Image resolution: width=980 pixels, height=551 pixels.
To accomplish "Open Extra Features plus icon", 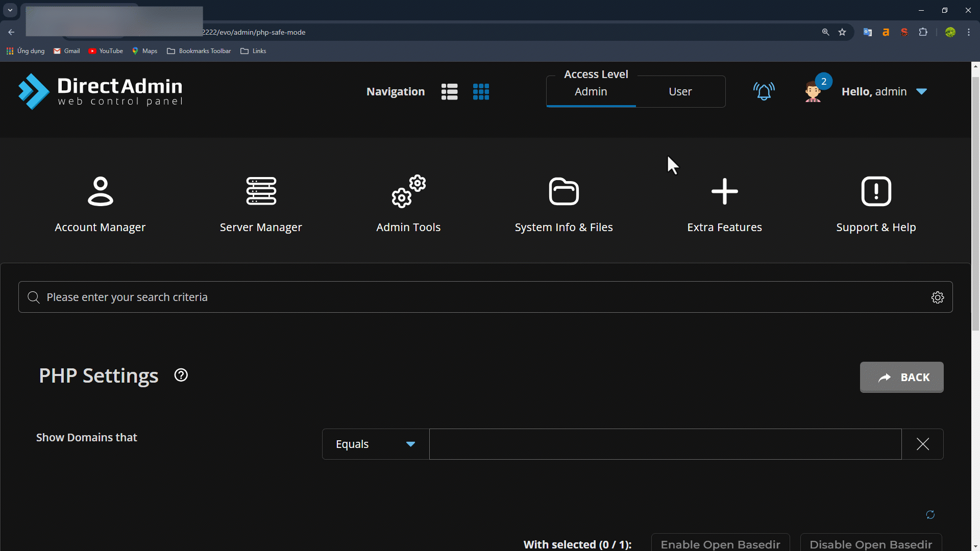I will click(724, 191).
